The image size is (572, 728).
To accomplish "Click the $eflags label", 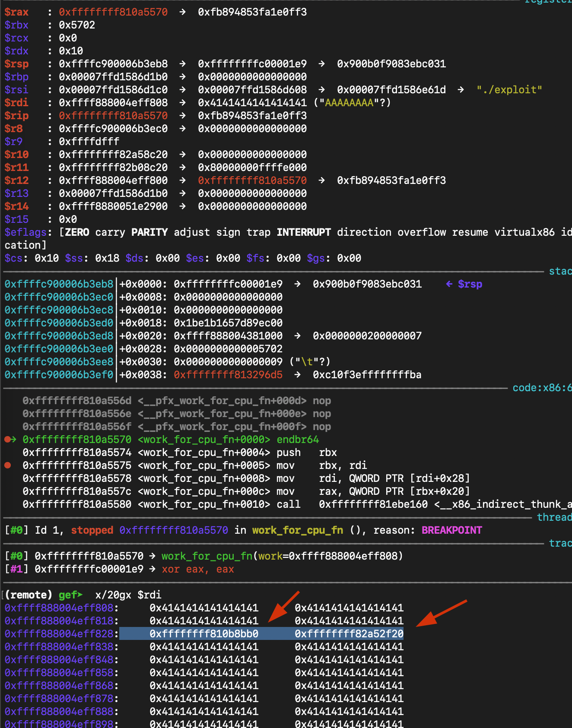I will click(x=25, y=232).
